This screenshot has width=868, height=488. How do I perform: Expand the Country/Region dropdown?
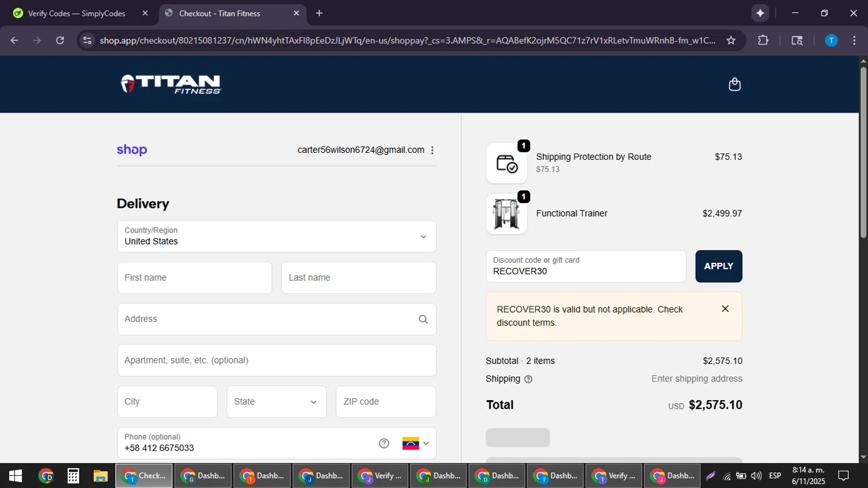click(x=277, y=236)
